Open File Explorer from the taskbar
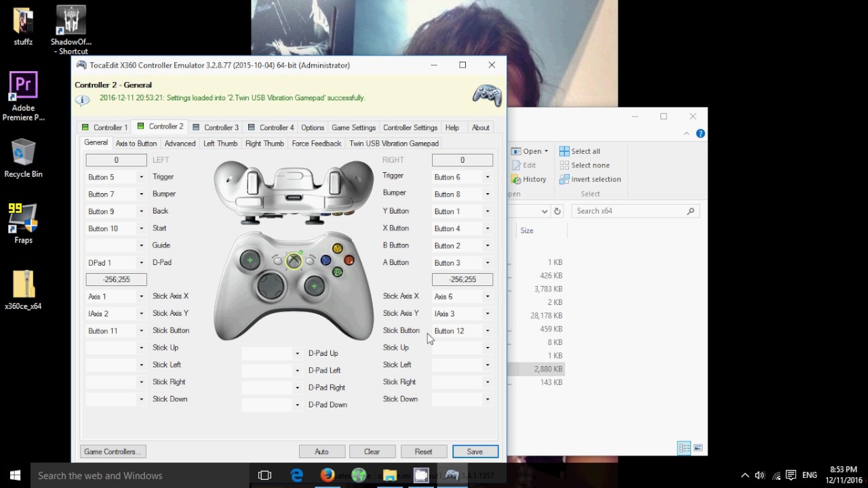Viewport: 868px width, 488px height. 390,475
